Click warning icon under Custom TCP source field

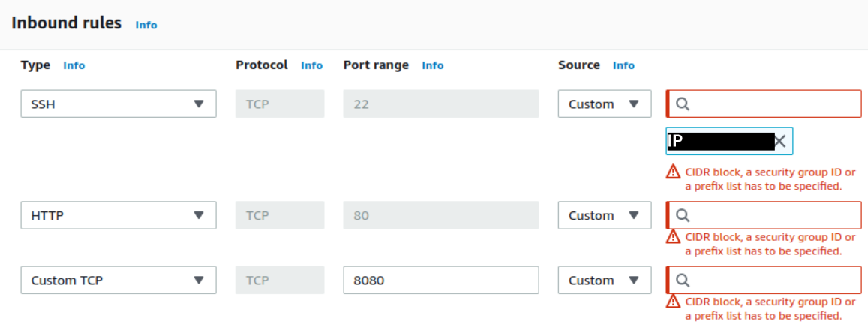673,301
